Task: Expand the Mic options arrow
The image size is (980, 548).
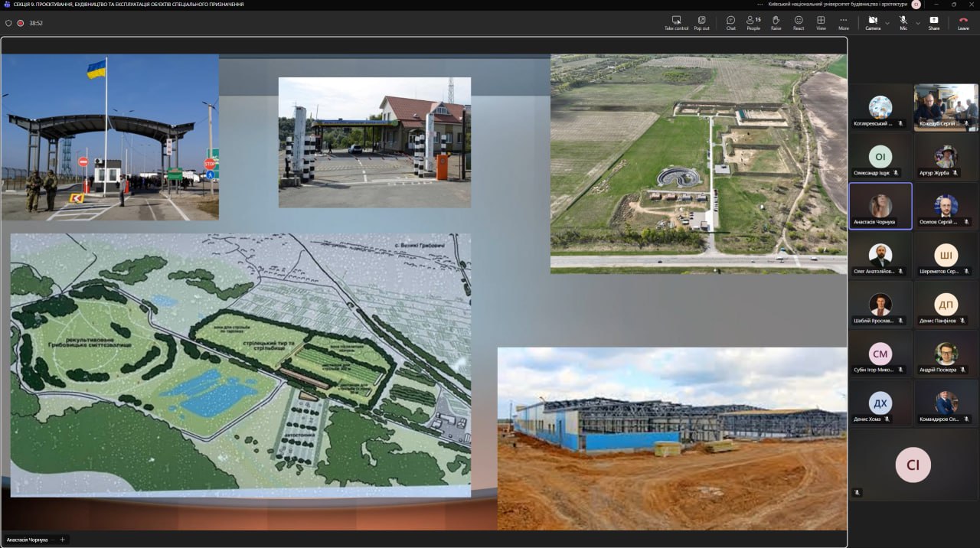Action: (917, 23)
